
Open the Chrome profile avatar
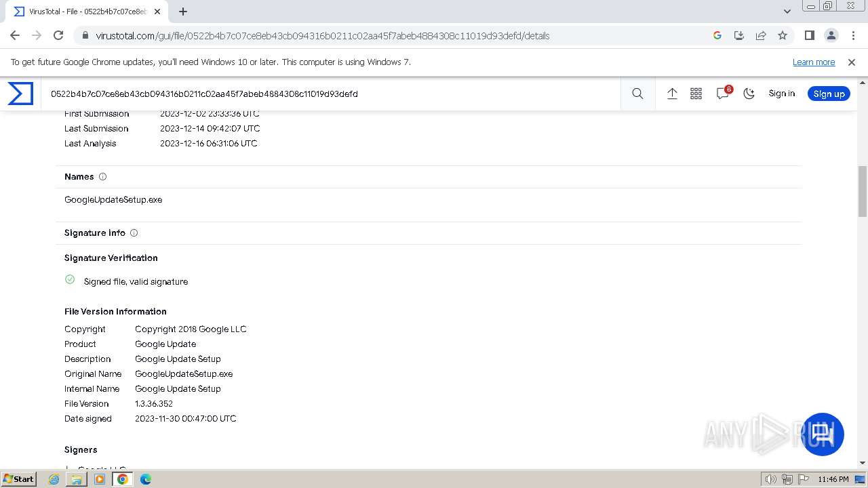pos(831,35)
